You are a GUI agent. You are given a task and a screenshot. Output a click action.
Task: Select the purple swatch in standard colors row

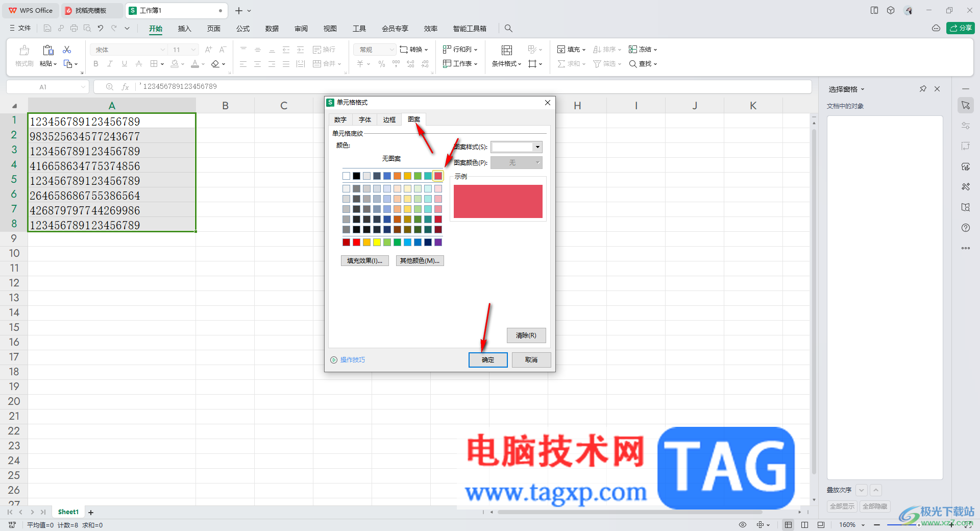coord(438,243)
